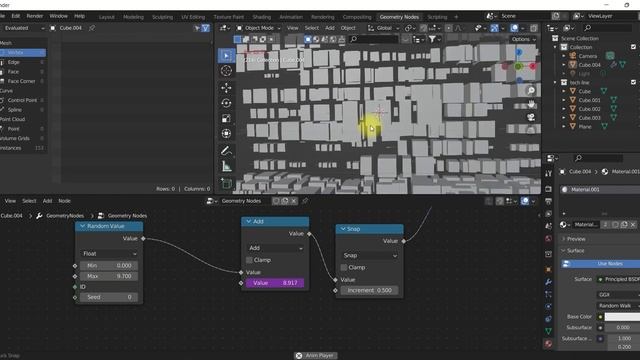Screen dimensions: 640x360
Task: Click the Use Nodes button
Action: tap(601, 264)
